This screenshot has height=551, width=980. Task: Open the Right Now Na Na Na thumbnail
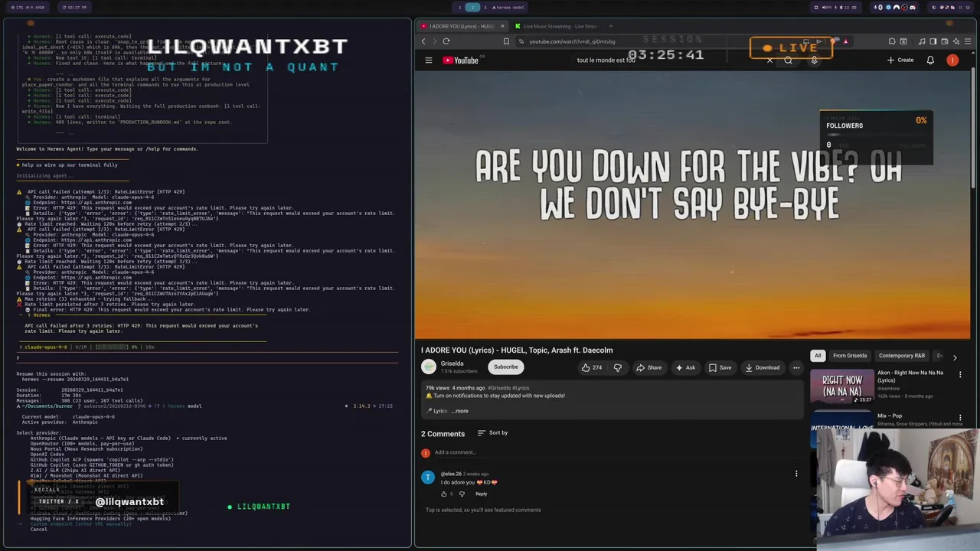[842, 386]
